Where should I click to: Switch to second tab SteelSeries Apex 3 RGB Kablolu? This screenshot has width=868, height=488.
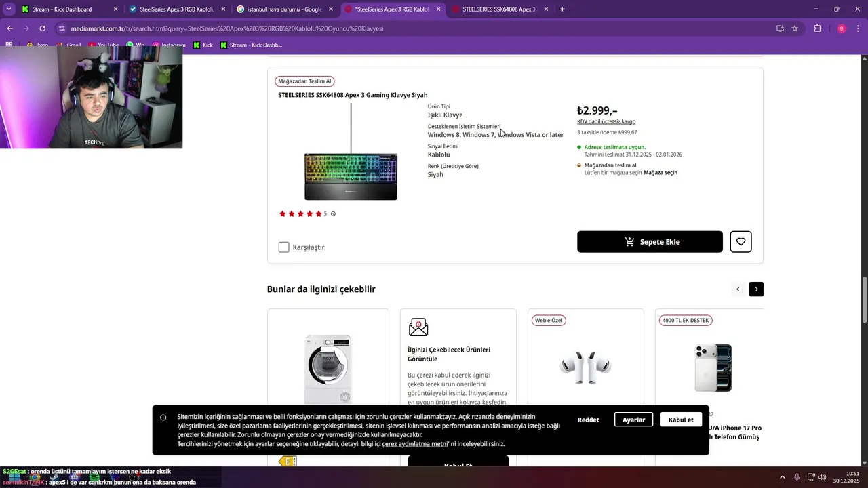click(178, 9)
